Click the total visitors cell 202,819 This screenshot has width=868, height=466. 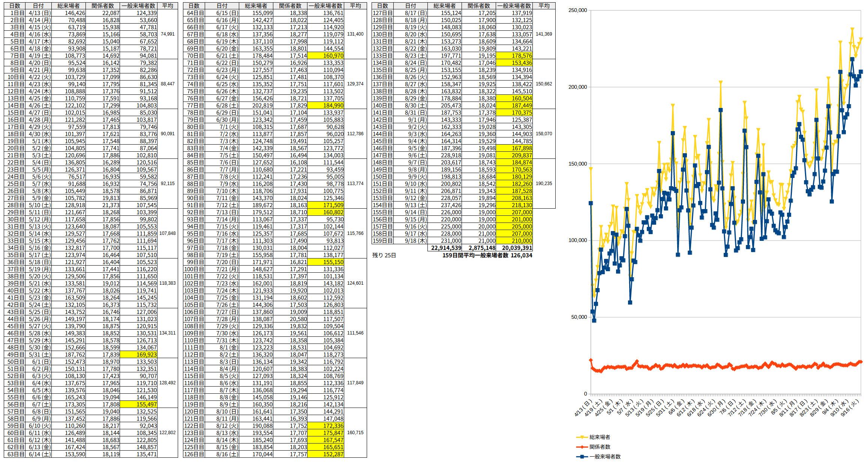256,106
